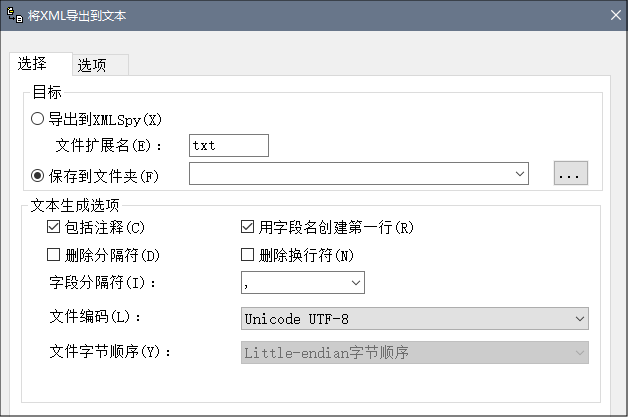
Task: Enable the 删除换行符(N) checkbox
Action: [248, 254]
